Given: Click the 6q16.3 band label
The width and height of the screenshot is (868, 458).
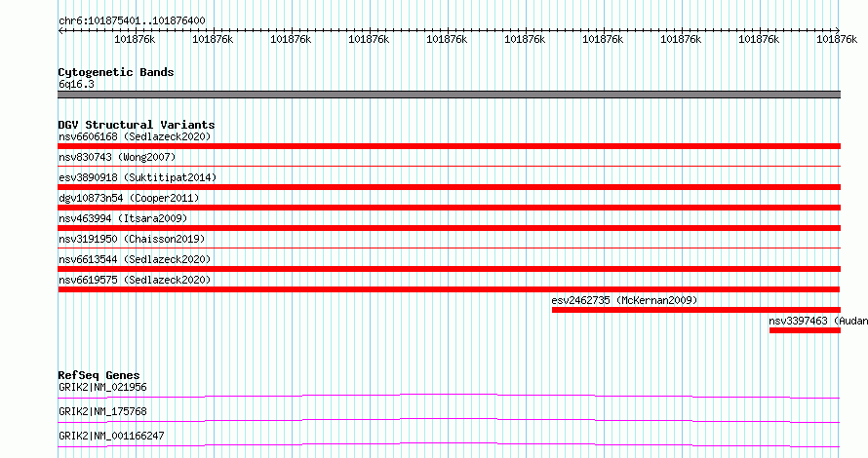Looking at the screenshot, I should (76, 84).
